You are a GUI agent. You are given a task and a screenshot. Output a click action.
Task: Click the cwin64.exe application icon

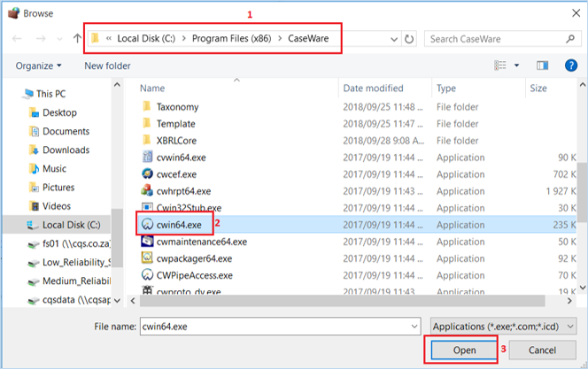(148, 225)
